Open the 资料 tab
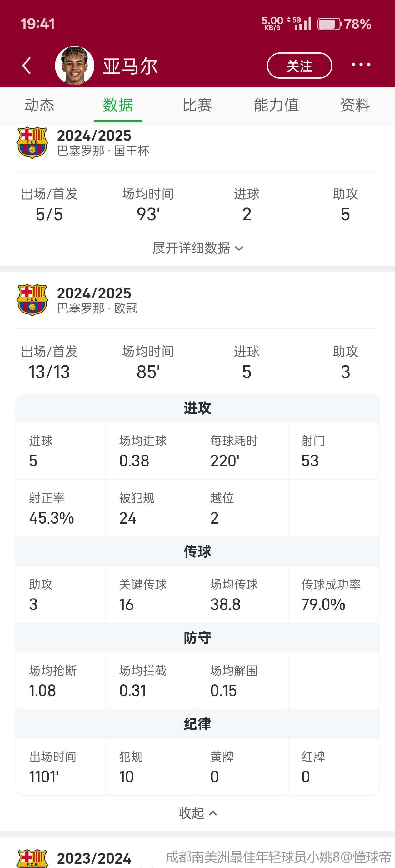The image size is (395, 868). coord(355,105)
